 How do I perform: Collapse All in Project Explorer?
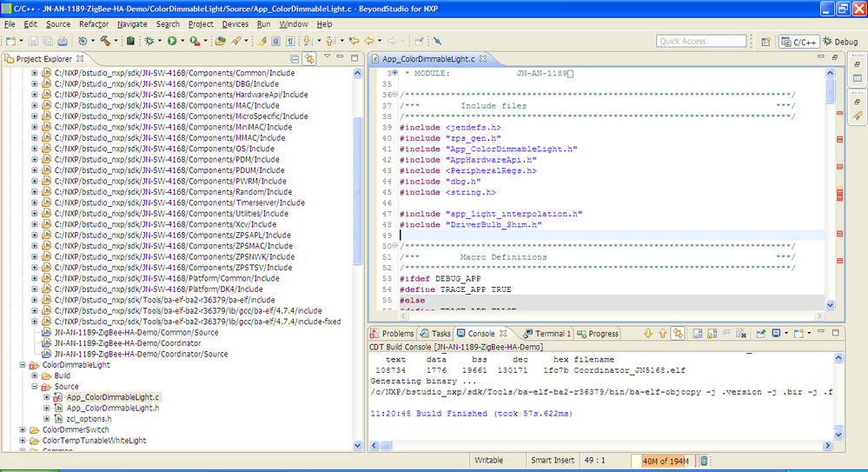click(295, 59)
